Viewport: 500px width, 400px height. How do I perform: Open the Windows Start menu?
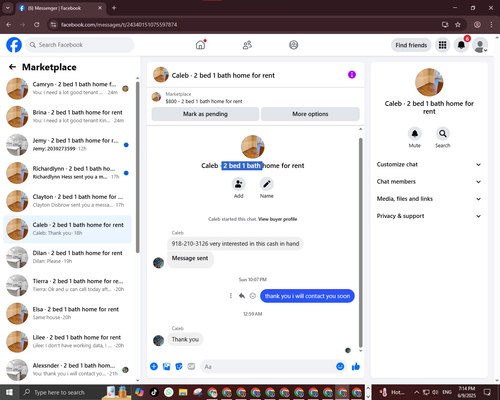pyautogui.click(x=9, y=392)
